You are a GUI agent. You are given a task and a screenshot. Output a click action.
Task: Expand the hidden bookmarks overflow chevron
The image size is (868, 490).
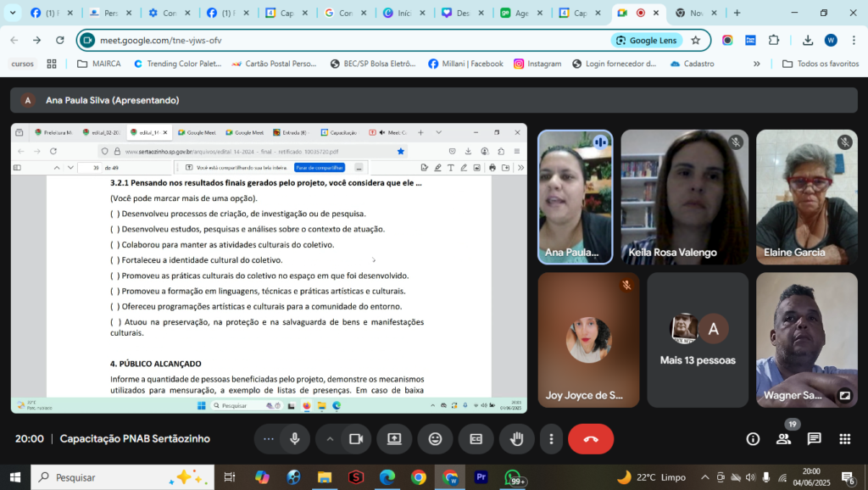pyautogui.click(x=756, y=64)
